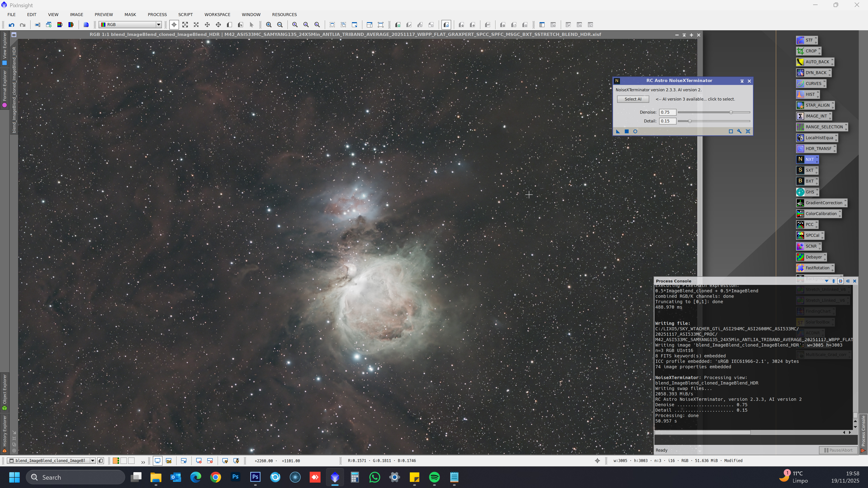
Task: Click the Denoise slider handle
Action: [x=731, y=112]
